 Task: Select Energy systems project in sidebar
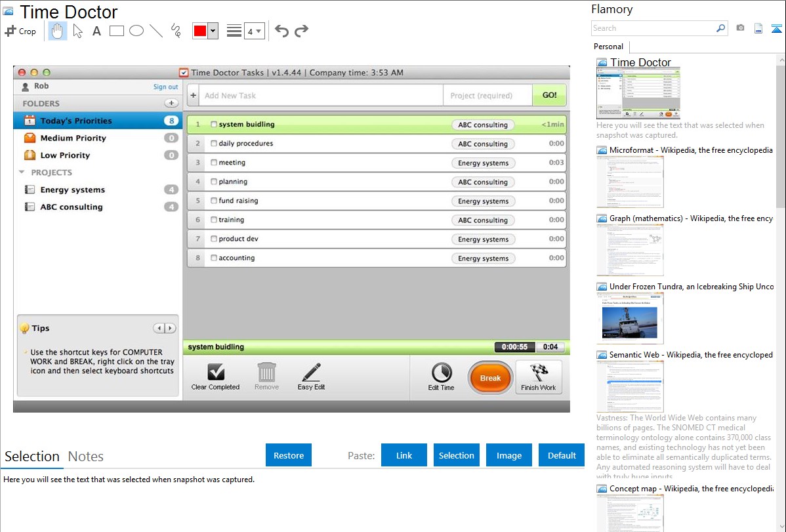(x=98, y=190)
